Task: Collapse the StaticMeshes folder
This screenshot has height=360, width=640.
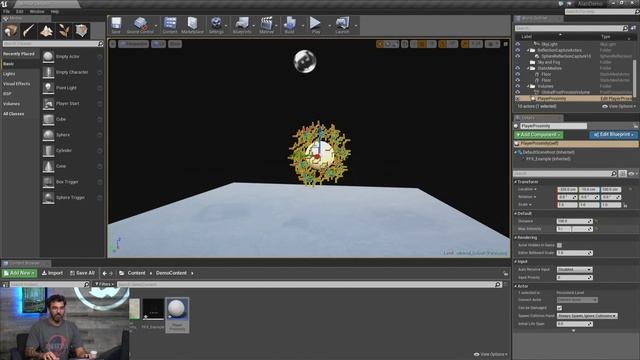Action: (527, 68)
